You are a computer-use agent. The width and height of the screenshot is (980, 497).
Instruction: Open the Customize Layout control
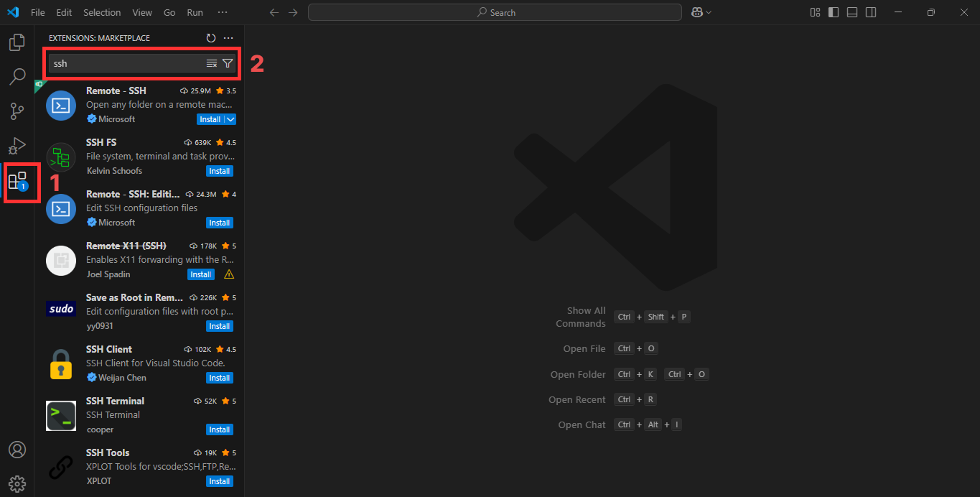[814, 12]
